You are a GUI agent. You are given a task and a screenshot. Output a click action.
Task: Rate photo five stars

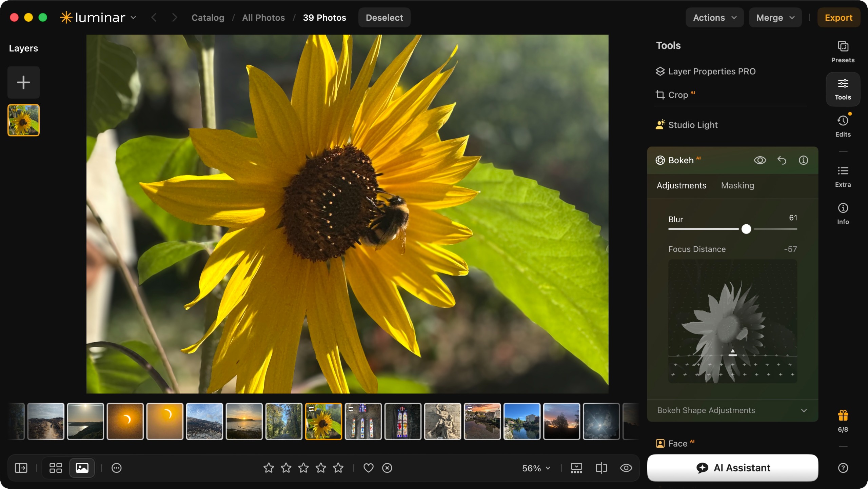click(338, 468)
